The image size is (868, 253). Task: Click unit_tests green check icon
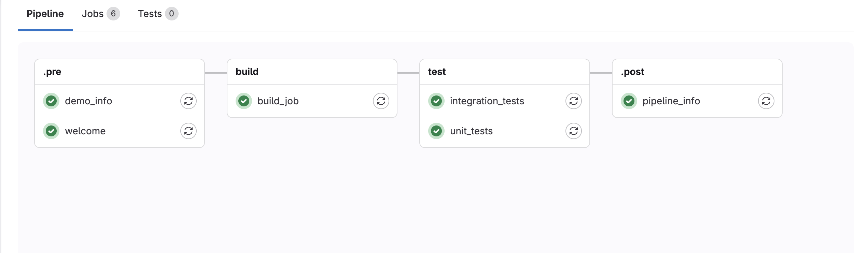pyautogui.click(x=436, y=131)
